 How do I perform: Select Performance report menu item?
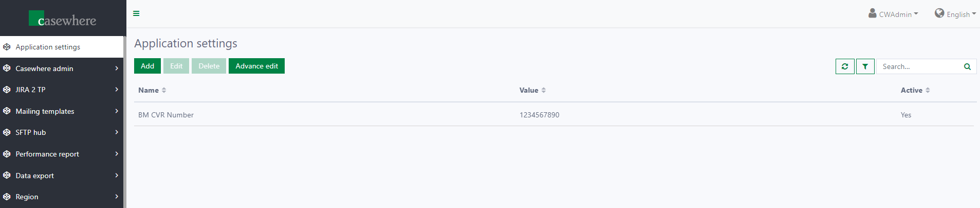pyautogui.click(x=47, y=154)
